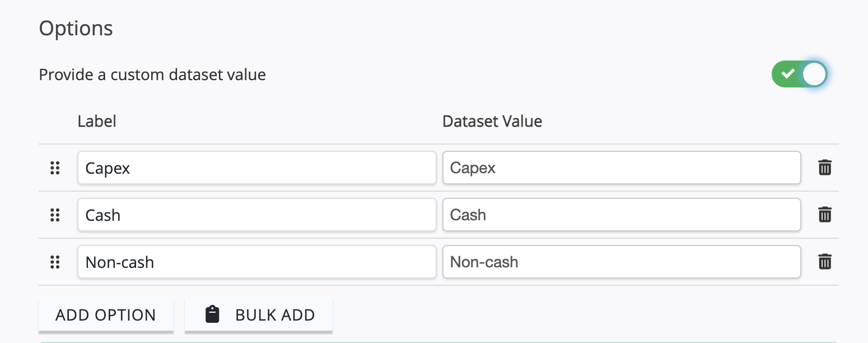The width and height of the screenshot is (868, 343).
Task: Delete the Cash option row
Action: 825,215
